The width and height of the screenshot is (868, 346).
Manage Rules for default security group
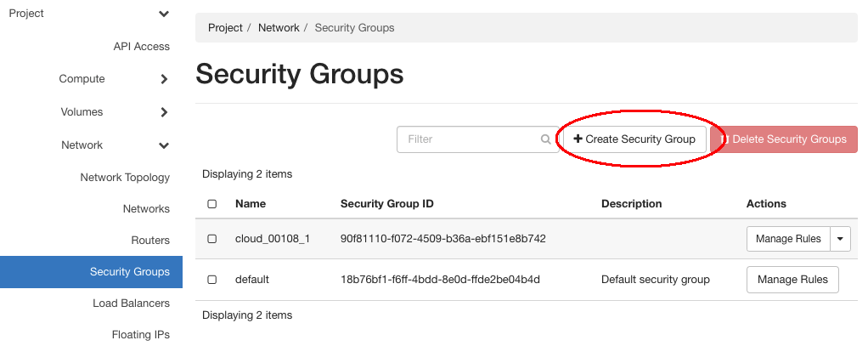792,279
